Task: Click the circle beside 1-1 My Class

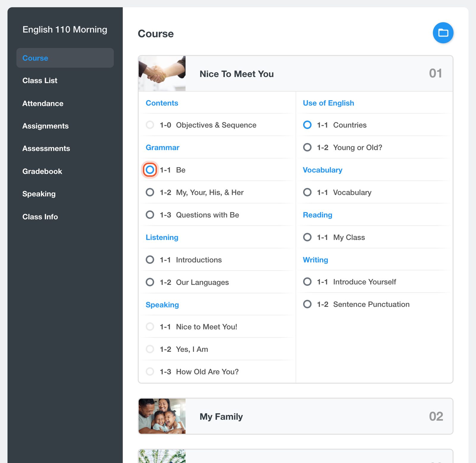Action: 307,237
